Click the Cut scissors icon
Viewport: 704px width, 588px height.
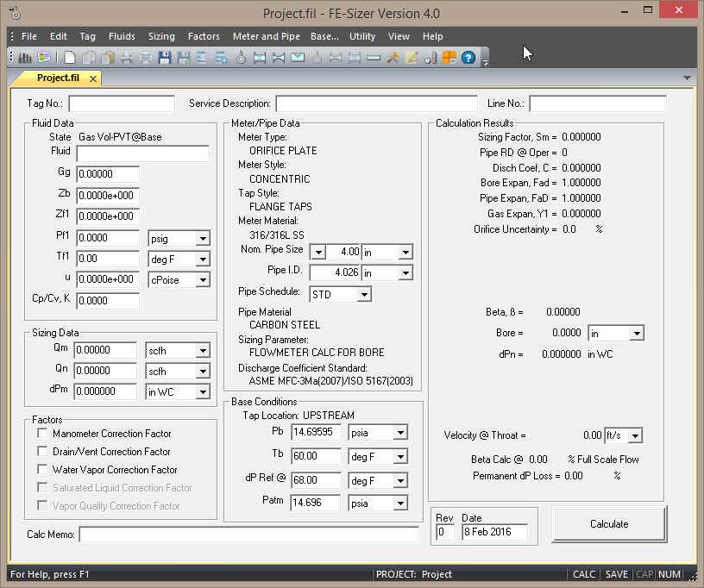(127, 58)
